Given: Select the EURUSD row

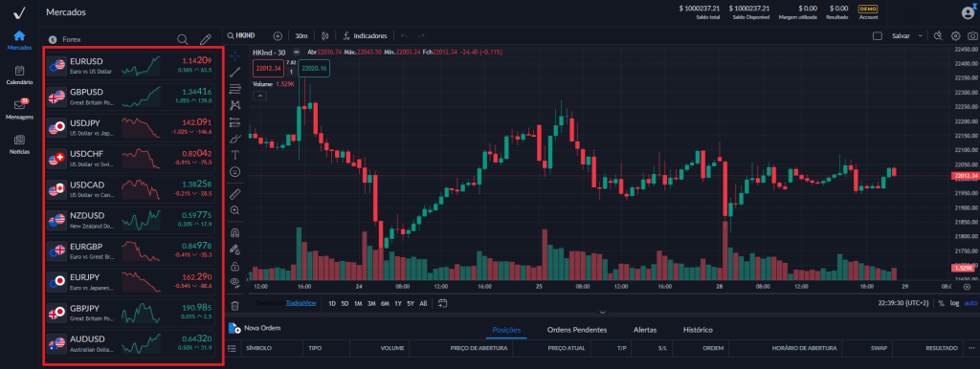Looking at the screenshot, I should [x=130, y=66].
